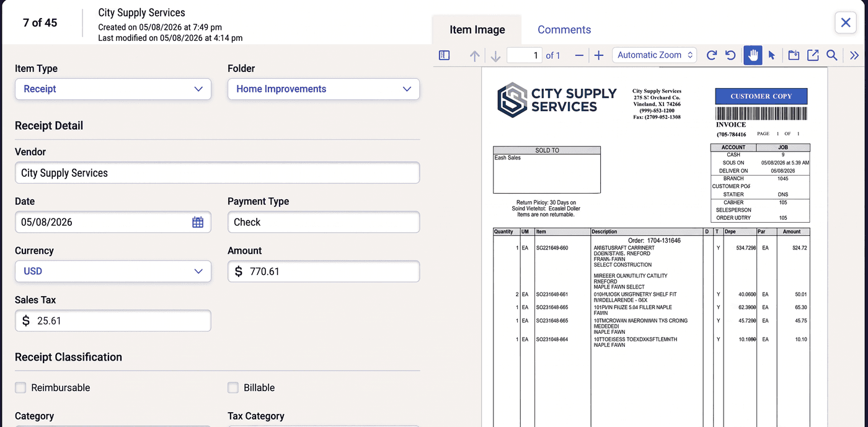The image size is (868, 427).
Task: Rotate document counterclockwise
Action: 731,55
